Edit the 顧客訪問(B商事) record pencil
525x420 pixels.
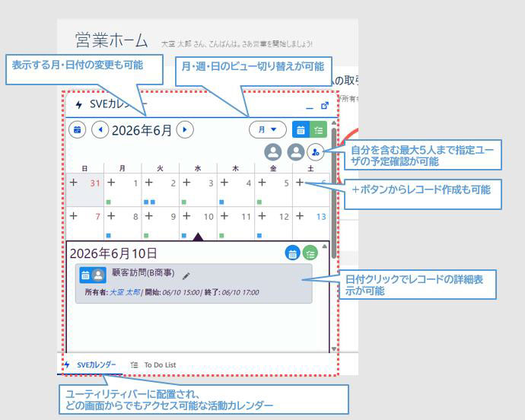click(x=186, y=276)
